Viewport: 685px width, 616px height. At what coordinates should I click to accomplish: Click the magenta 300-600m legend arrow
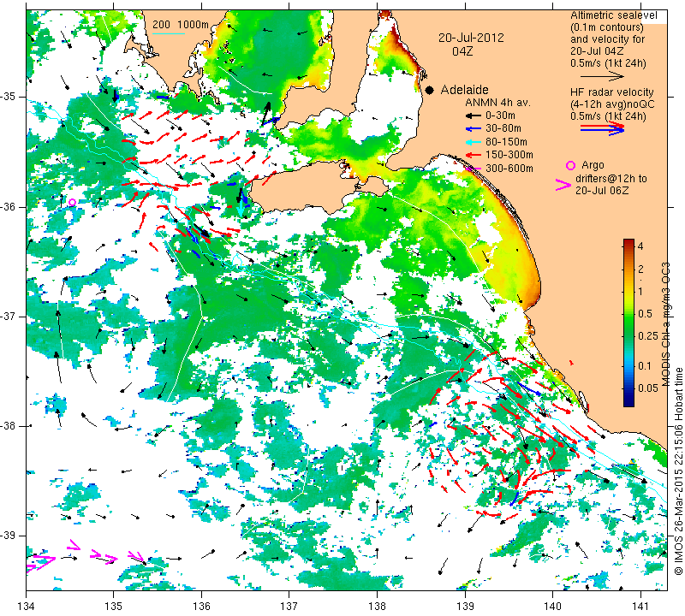(x=473, y=169)
